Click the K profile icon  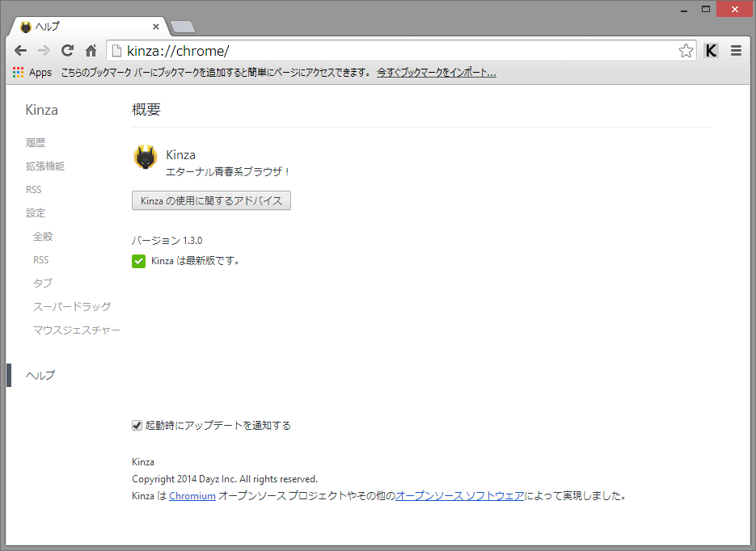coord(711,49)
